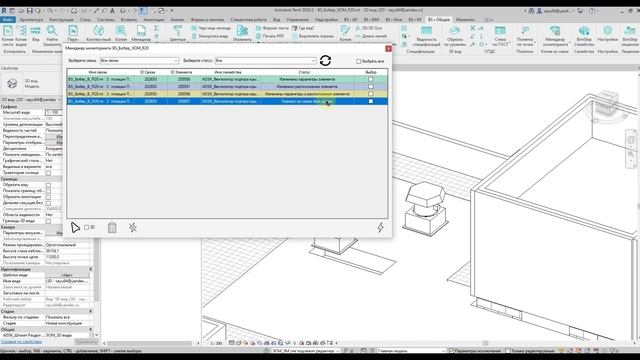The image size is (640, 360).
Task: Switch to the Архитектура ribbon tab
Action: click(31, 20)
